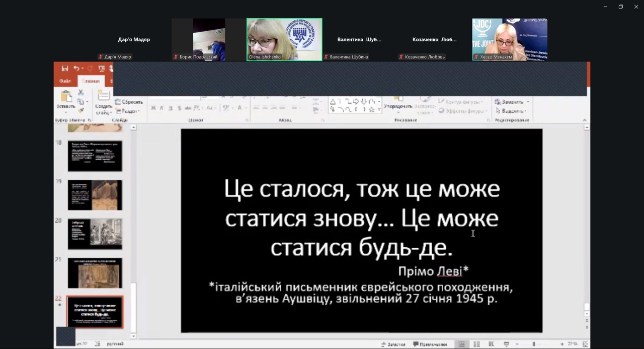644x349 pixels.
Task: Click the Undo arrow icon
Action: 76,68
